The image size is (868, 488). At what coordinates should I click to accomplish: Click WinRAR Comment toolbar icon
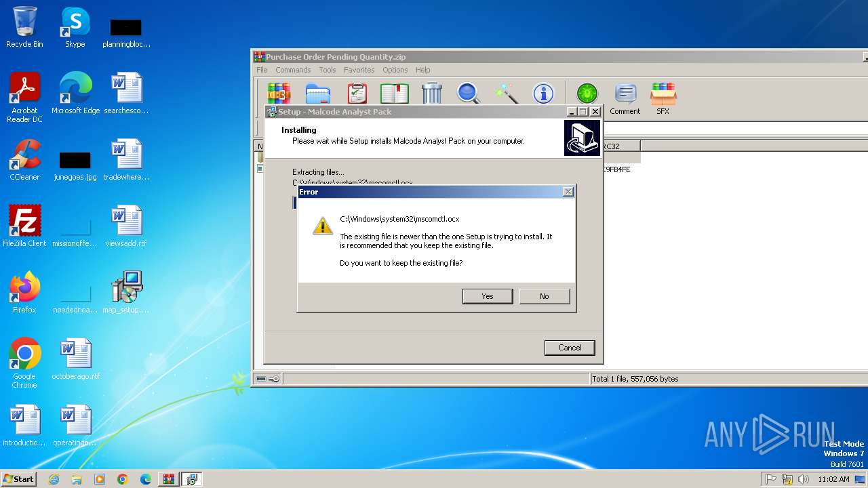tap(625, 98)
